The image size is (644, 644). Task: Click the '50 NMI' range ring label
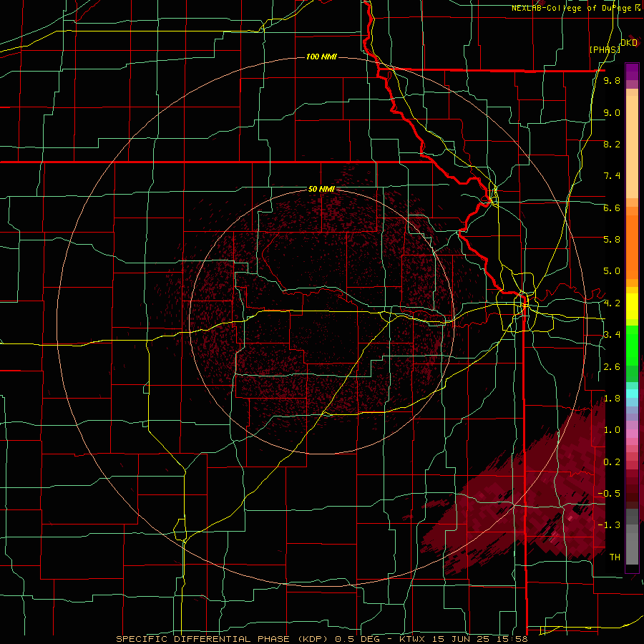click(x=321, y=189)
